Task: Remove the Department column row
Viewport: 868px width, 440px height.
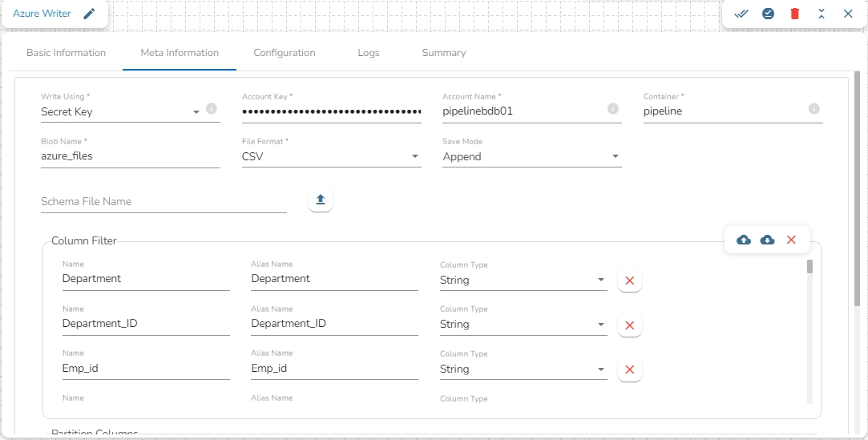Action: pyautogui.click(x=629, y=281)
